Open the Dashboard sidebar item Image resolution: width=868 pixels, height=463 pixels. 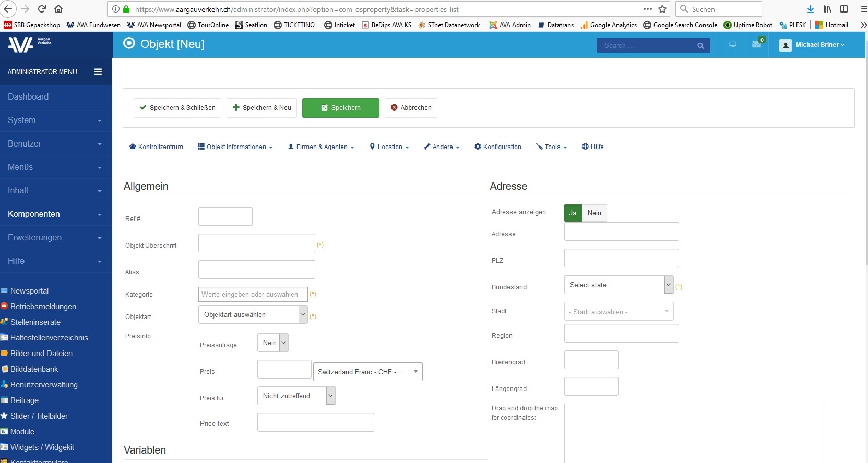click(x=56, y=96)
